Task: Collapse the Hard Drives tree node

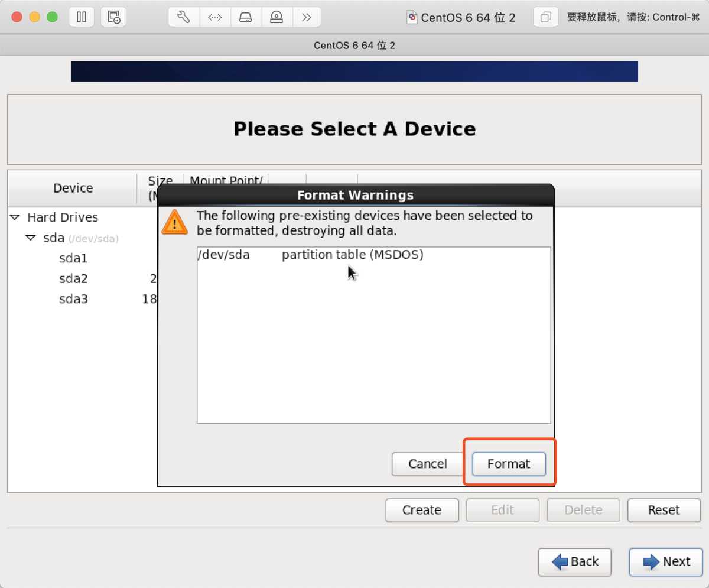Action: 15,217
